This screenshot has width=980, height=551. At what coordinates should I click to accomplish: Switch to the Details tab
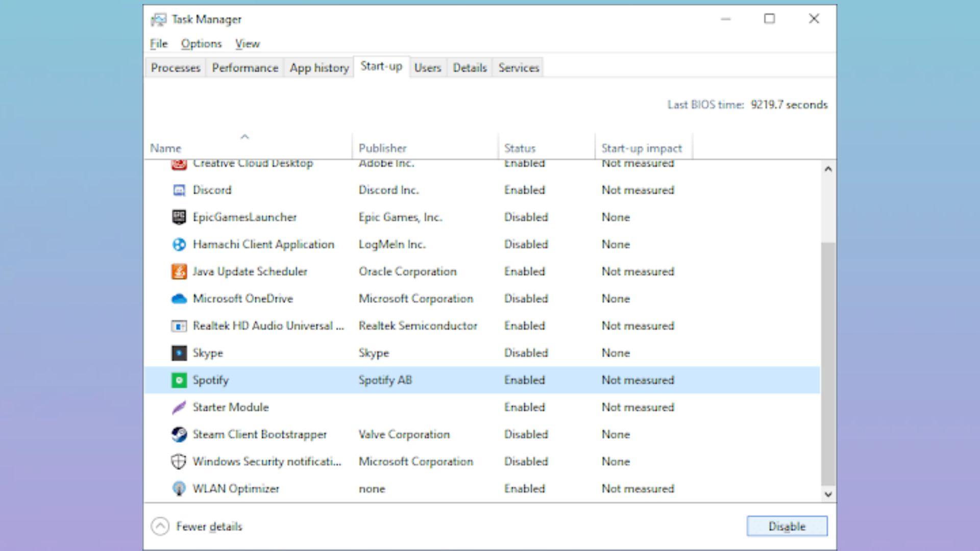click(x=470, y=68)
